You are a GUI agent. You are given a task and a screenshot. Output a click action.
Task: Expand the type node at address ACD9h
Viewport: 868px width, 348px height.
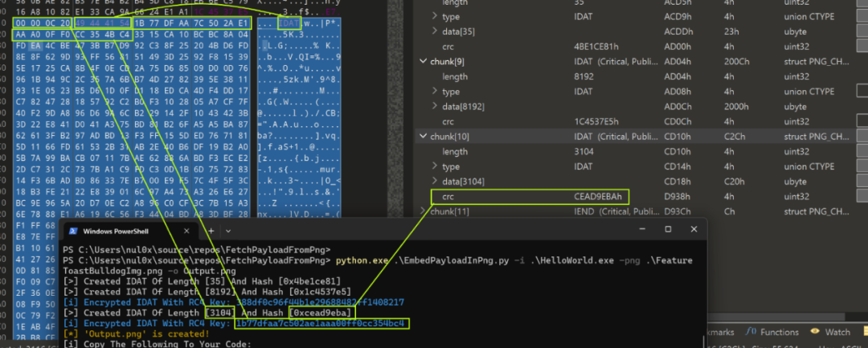pyautogui.click(x=435, y=17)
